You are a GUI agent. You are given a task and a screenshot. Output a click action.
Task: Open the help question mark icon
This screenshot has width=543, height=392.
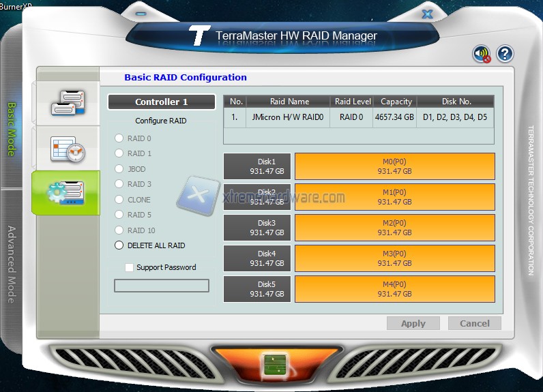505,54
